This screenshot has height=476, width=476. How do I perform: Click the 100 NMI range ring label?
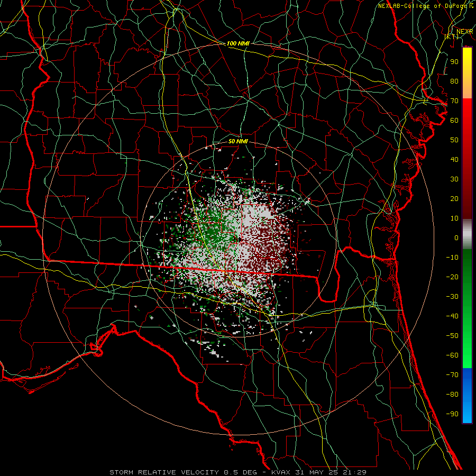point(238,43)
